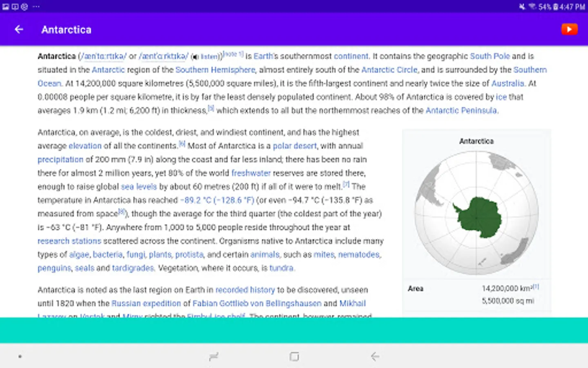
Task: Open the South Pole link
Action: coord(490,56)
